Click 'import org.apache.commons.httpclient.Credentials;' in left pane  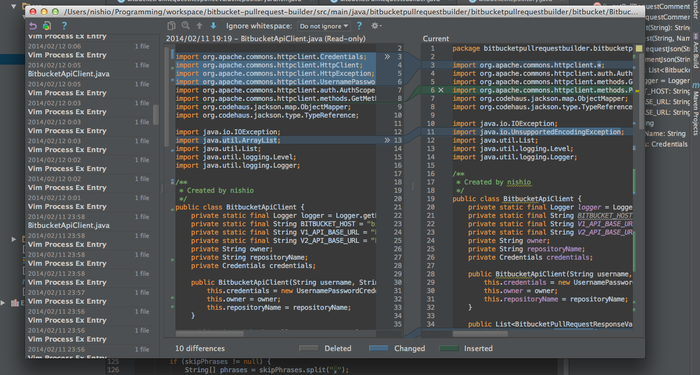coord(271,57)
